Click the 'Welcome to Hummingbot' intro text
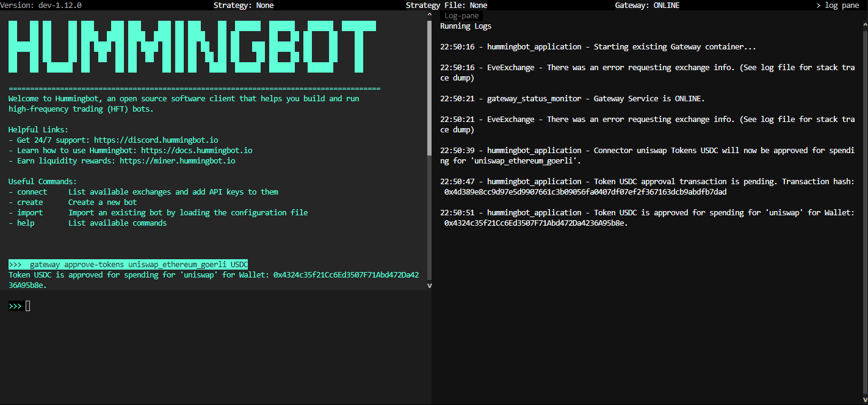The image size is (868, 405). (x=184, y=104)
